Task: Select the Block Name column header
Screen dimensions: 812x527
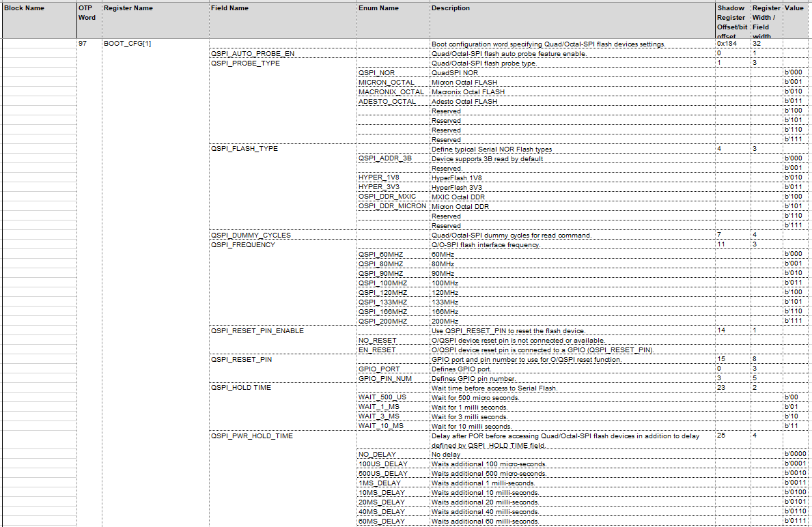Action: (x=39, y=20)
